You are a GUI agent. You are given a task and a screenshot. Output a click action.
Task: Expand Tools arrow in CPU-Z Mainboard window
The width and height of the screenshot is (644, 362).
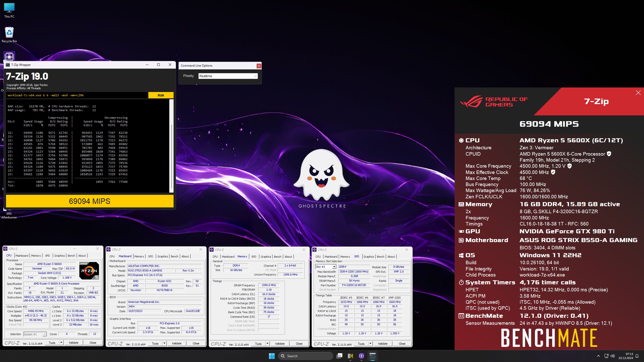164,343
